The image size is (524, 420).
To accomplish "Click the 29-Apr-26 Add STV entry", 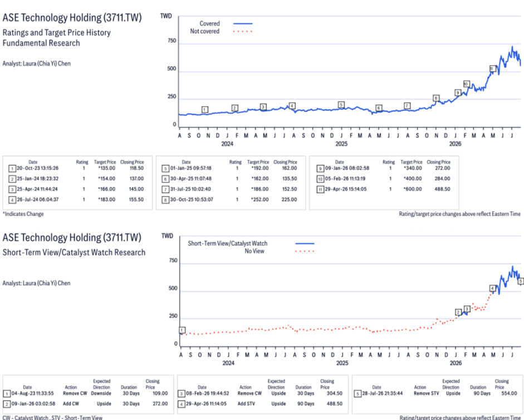I will pos(260,404).
